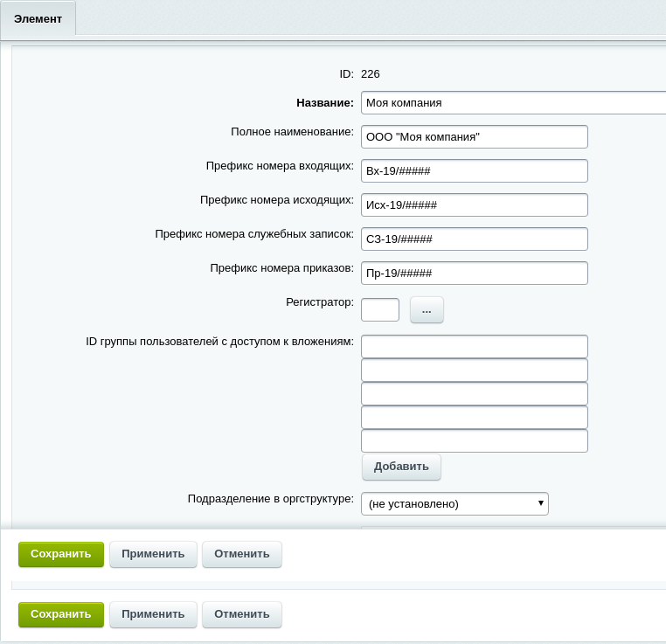This screenshot has width=666, height=644.
Task: Select the last ID группы пользователей field
Action: coord(474,441)
